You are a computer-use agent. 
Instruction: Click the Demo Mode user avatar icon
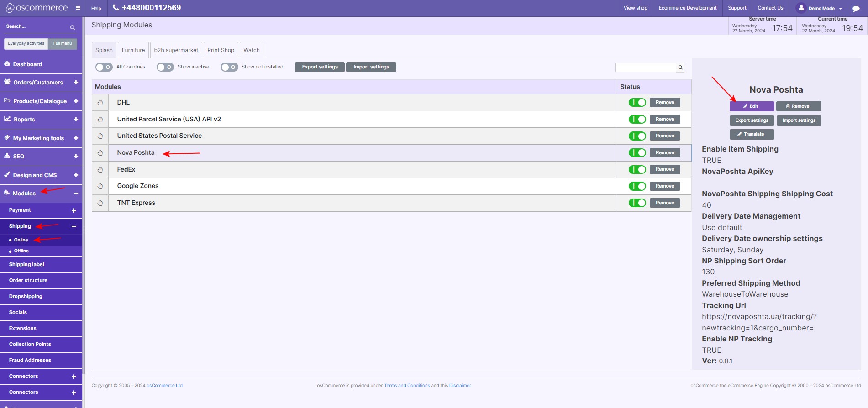(801, 8)
